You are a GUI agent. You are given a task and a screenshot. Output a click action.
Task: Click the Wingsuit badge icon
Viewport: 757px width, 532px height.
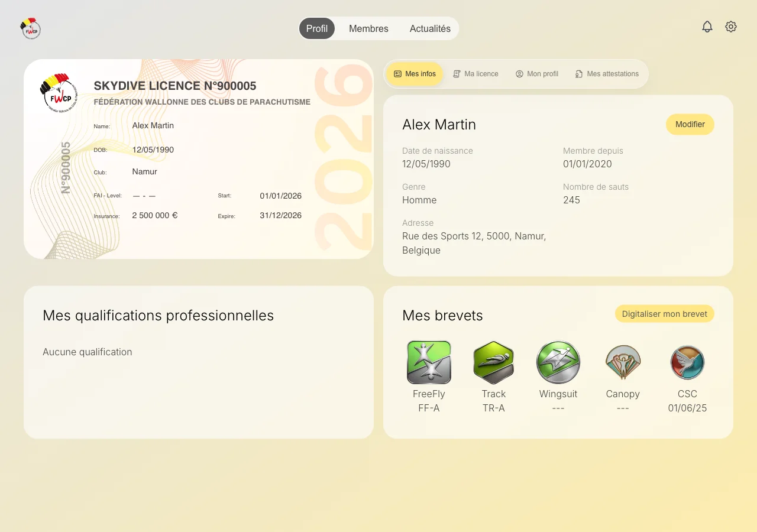[558, 362]
